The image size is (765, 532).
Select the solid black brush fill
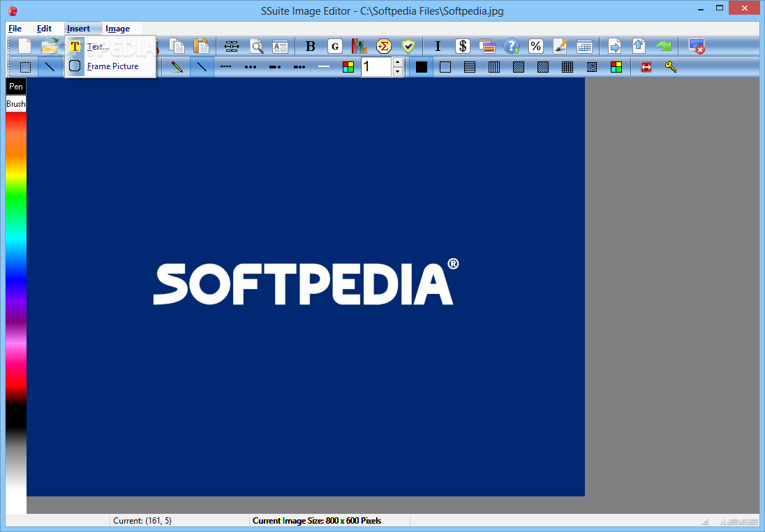coord(421,67)
